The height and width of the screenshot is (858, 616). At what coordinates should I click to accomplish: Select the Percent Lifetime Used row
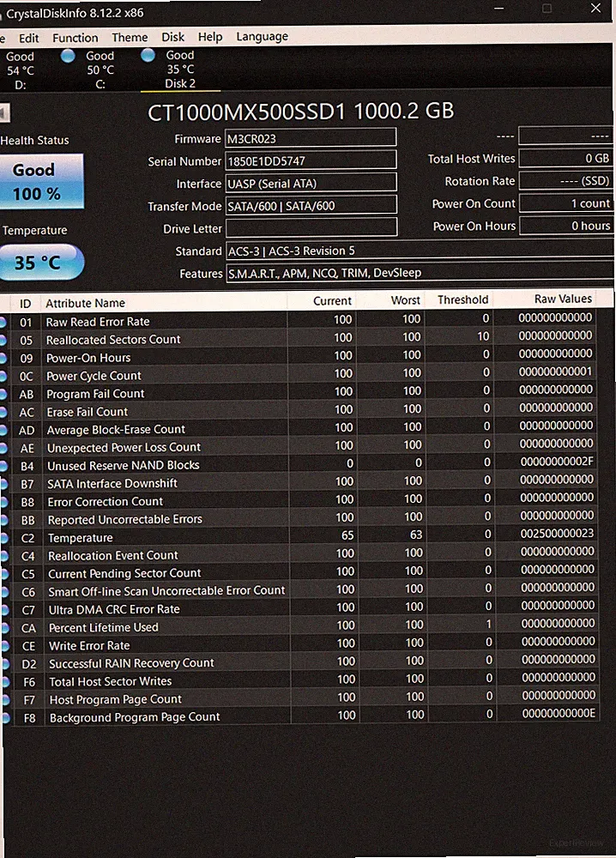(x=299, y=626)
